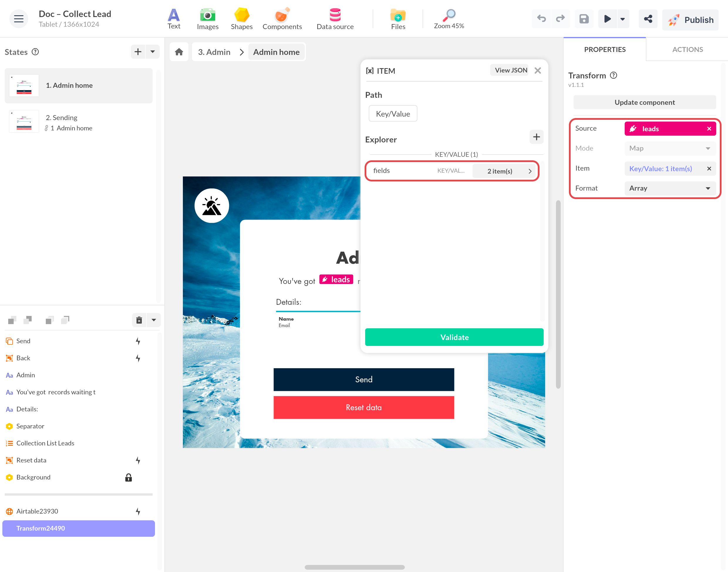Switch to the ACTIONS tab
Screen dimensions: 728x572
click(x=687, y=50)
